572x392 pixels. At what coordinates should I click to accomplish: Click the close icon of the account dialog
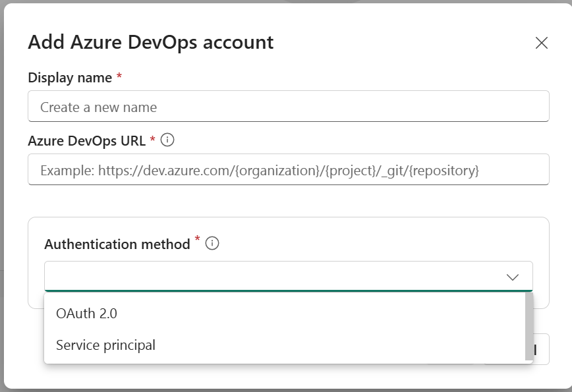pyautogui.click(x=542, y=43)
